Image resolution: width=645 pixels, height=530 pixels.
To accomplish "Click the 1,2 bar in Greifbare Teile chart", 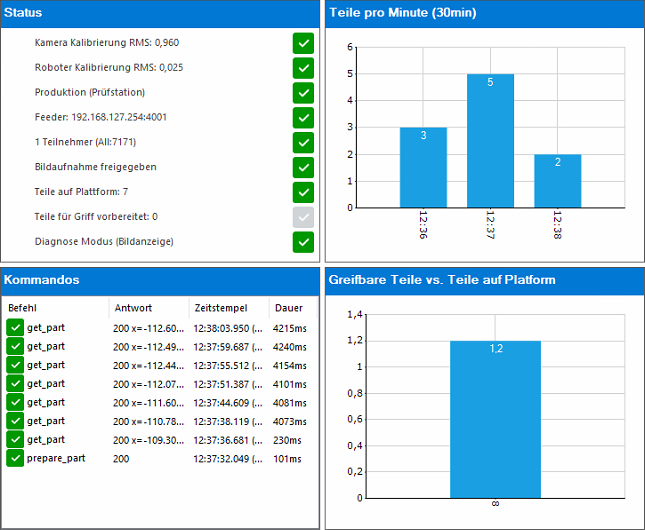I will pos(495,419).
